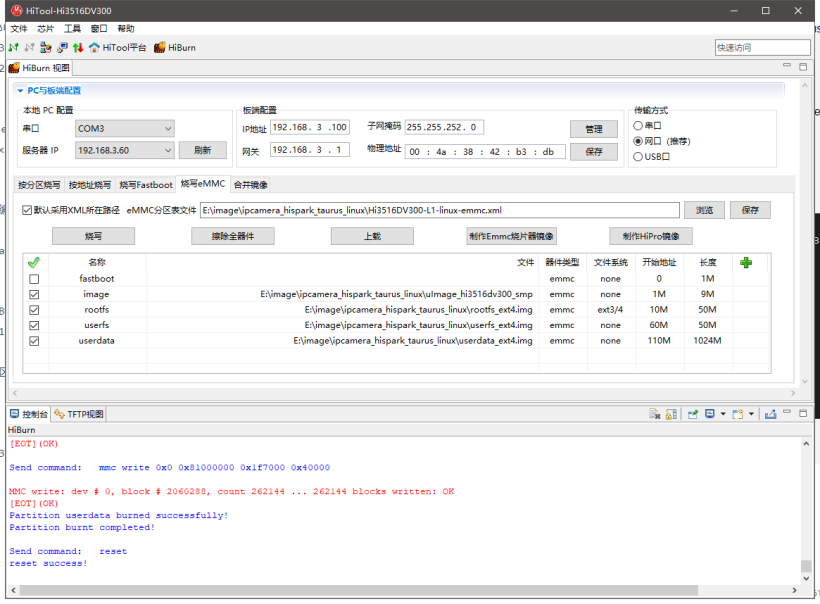820x604 pixels.
Task: Uncheck the rootfs partition checkbox
Action: [x=34, y=310]
